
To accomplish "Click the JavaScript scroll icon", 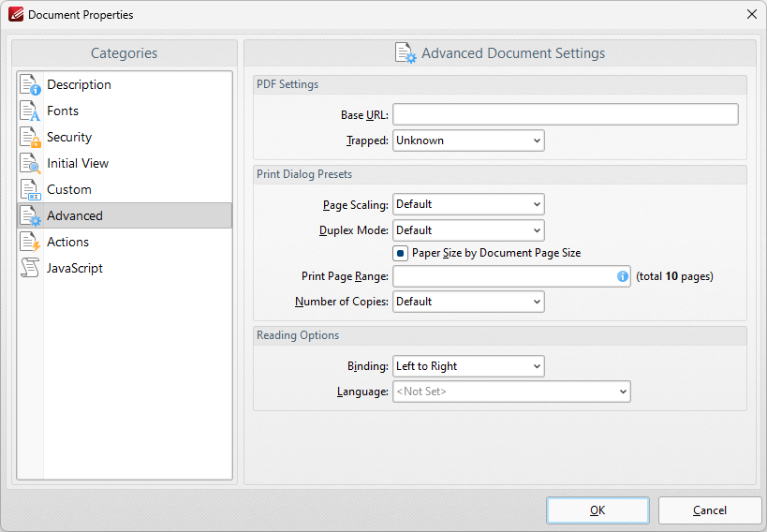I will coord(30,268).
